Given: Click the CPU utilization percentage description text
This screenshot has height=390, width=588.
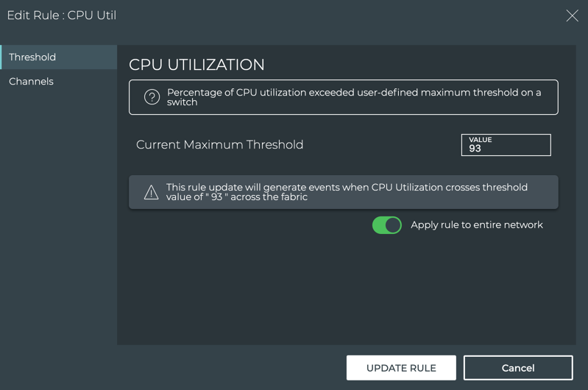Looking at the screenshot, I should click(x=354, y=97).
